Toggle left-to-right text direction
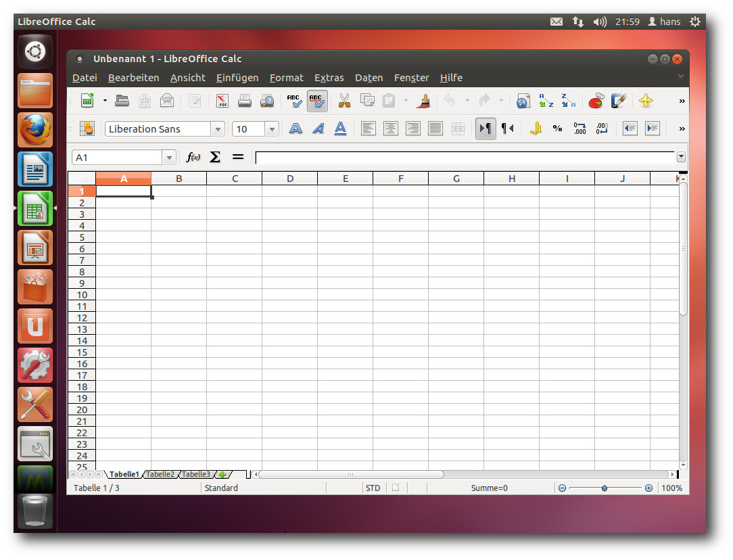 [x=486, y=129]
